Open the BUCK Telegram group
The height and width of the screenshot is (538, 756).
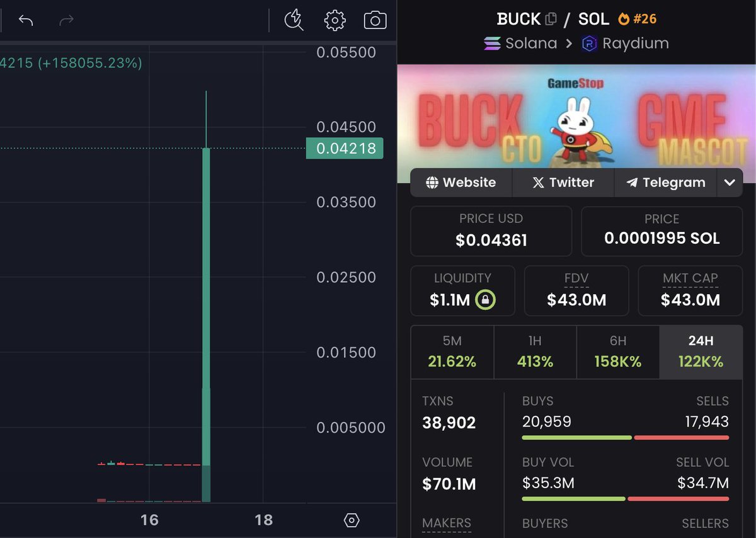665,183
